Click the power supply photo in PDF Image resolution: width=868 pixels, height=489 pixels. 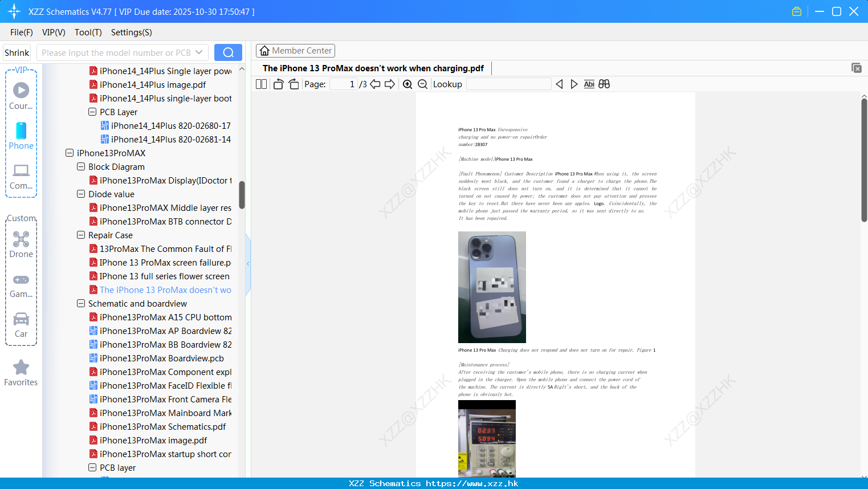point(487,438)
